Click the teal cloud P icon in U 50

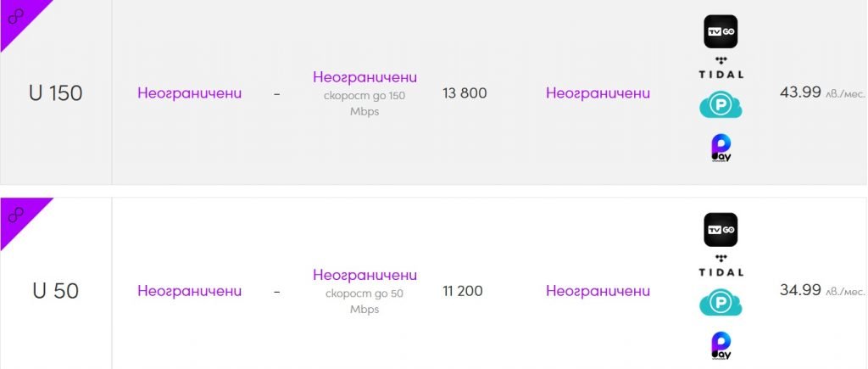tap(721, 304)
